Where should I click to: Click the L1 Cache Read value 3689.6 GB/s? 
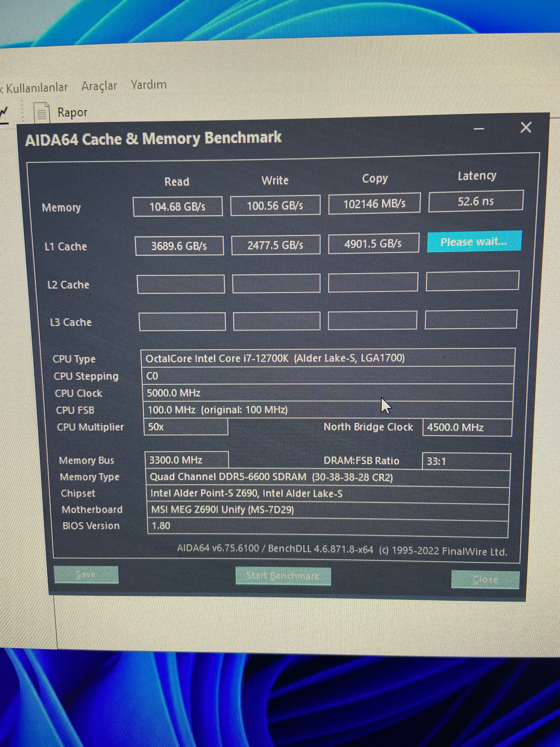(179, 245)
